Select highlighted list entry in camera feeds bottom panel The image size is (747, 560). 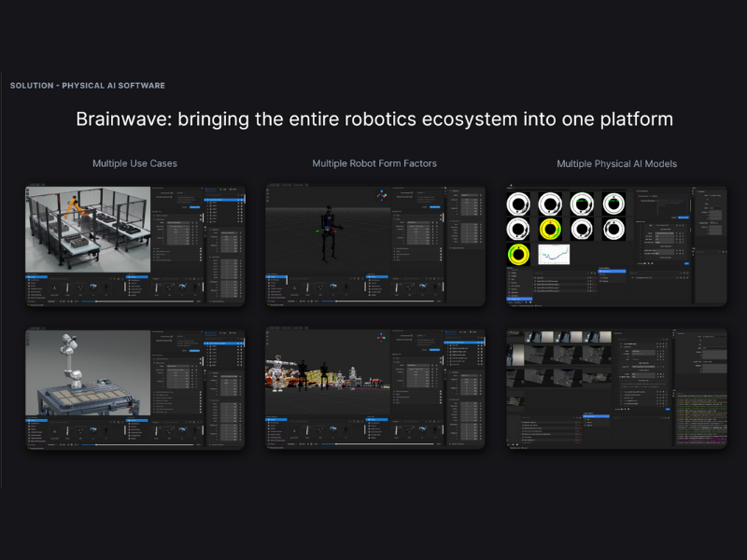point(597,416)
